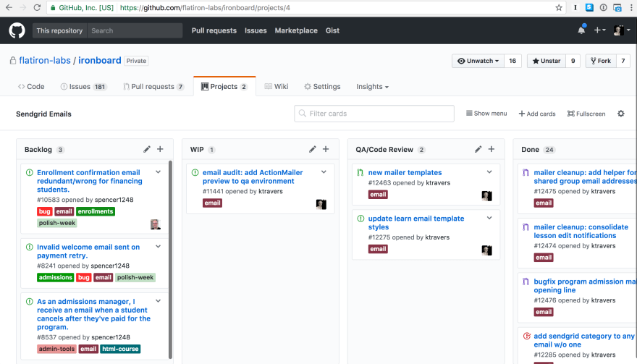637x364 pixels.
Task: Open the user avatar menu
Action: (x=622, y=30)
